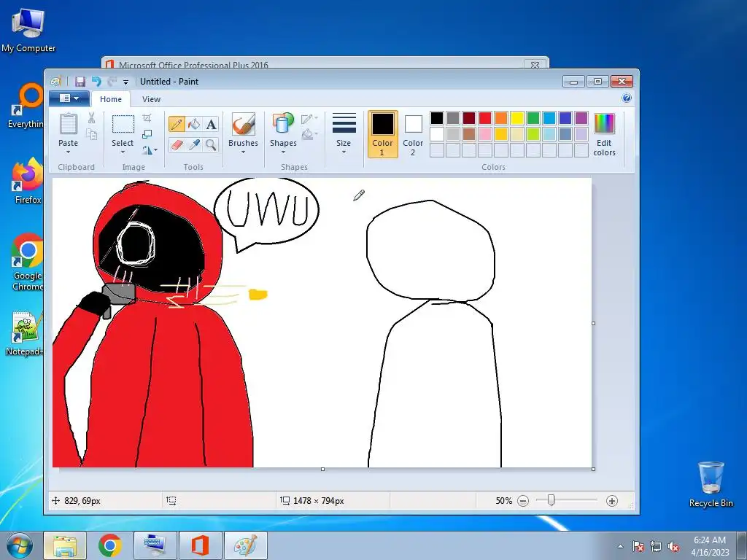Pick the red color swatch
This screenshot has height=560, width=747.
click(x=485, y=117)
